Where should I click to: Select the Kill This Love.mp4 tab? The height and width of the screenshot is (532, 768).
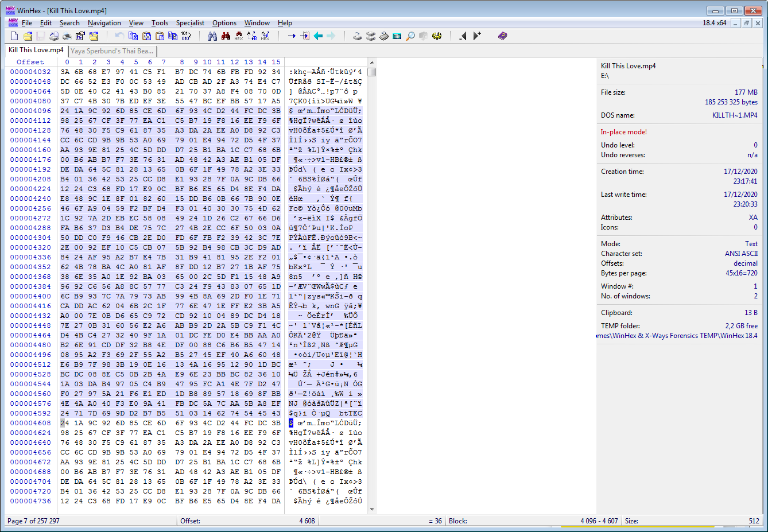[x=36, y=51]
